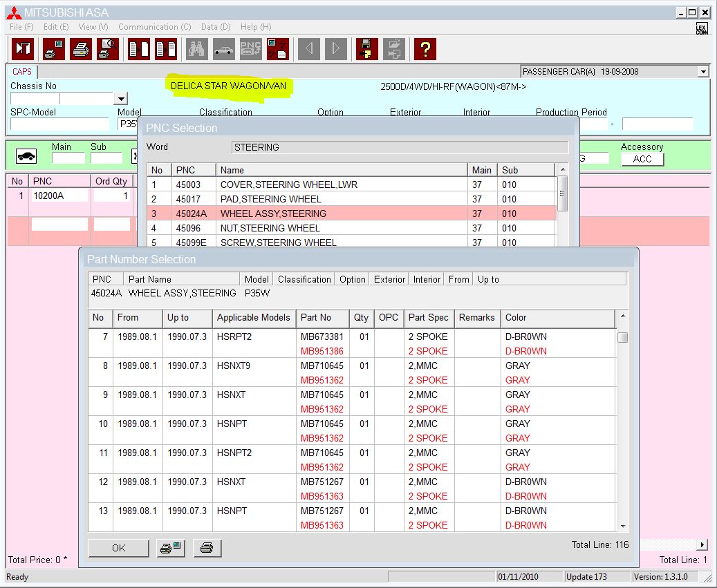The image size is (717, 588).
Task: Click the print-to-screen icon beside OK
Action: click(169, 548)
